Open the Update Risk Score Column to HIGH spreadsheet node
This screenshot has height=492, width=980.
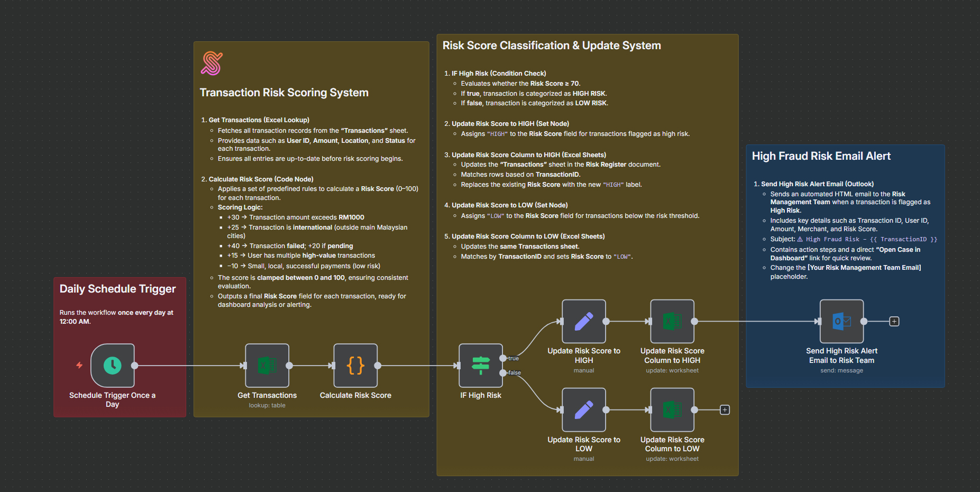pyautogui.click(x=672, y=321)
